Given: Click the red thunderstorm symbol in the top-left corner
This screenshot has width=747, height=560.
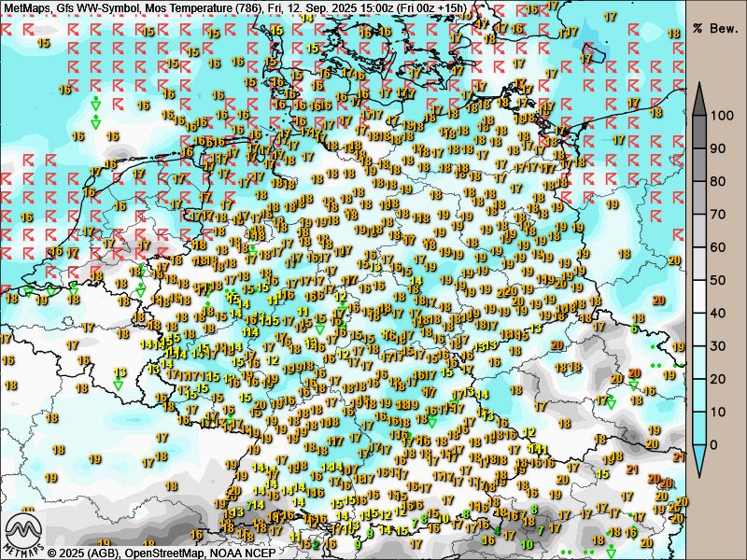Looking at the screenshot, I should (x=9, y=30).
